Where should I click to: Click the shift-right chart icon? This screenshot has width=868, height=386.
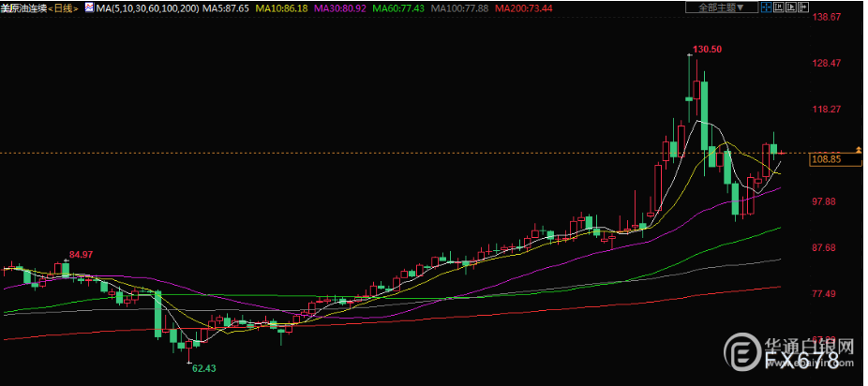tap(803, 7)
